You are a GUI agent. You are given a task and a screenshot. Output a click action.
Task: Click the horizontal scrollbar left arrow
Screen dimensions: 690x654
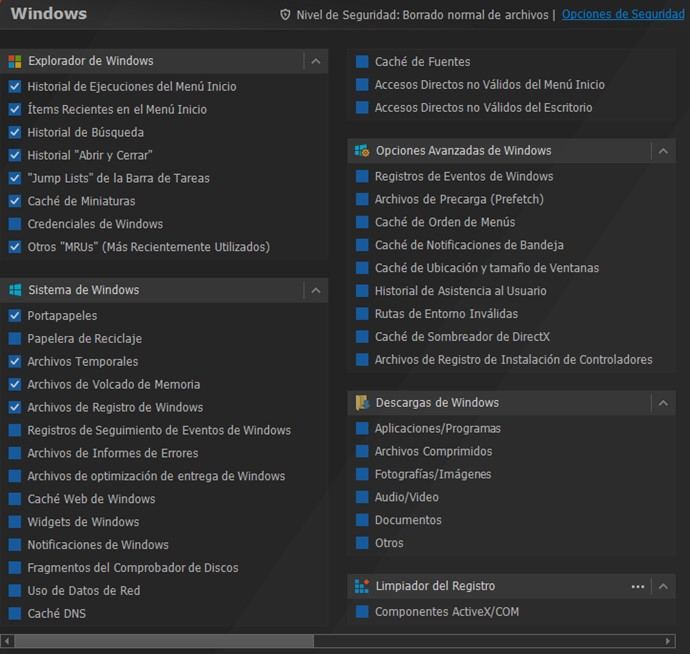tap(7, 641)
